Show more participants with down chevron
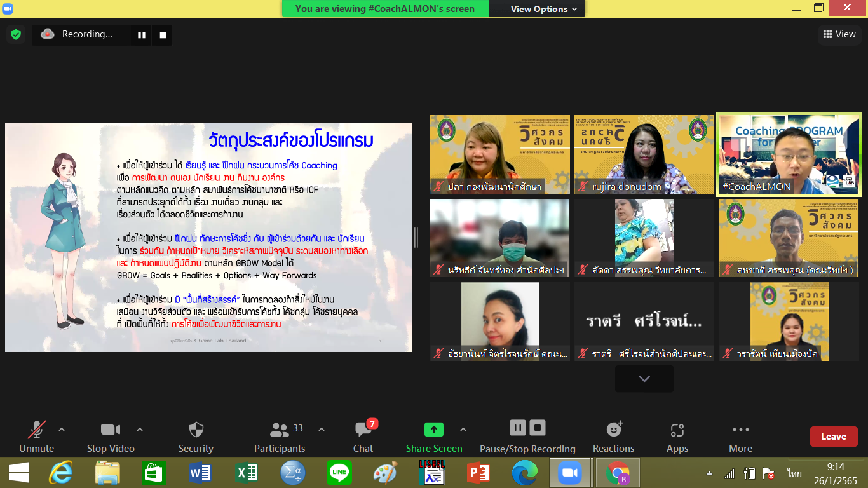868x488 pixels. [x=644, y=379]
